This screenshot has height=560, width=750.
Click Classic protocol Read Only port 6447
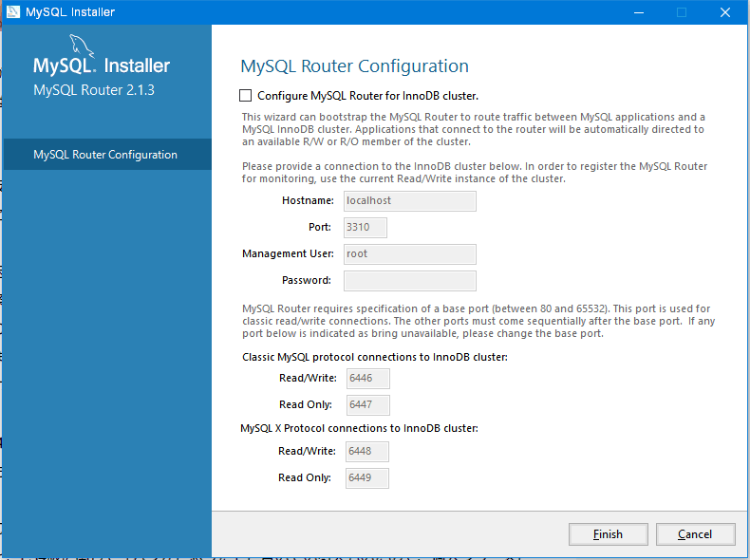point(366,405)
